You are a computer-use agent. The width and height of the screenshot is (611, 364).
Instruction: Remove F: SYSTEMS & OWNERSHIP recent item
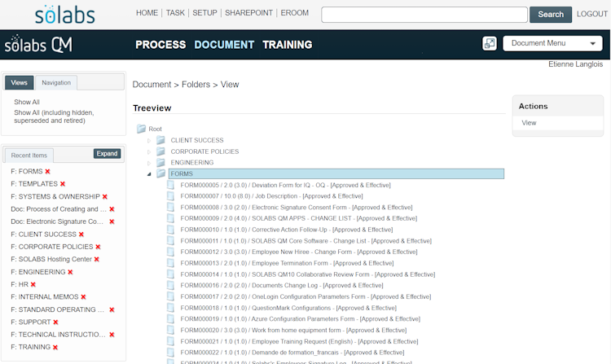pyautogui.click(x=105, y=196)
